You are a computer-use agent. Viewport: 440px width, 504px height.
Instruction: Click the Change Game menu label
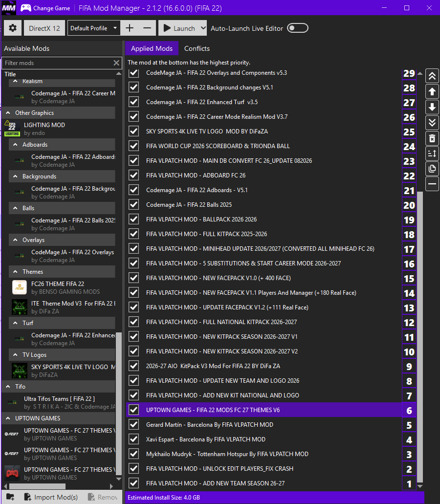click(x=51, y=8)
